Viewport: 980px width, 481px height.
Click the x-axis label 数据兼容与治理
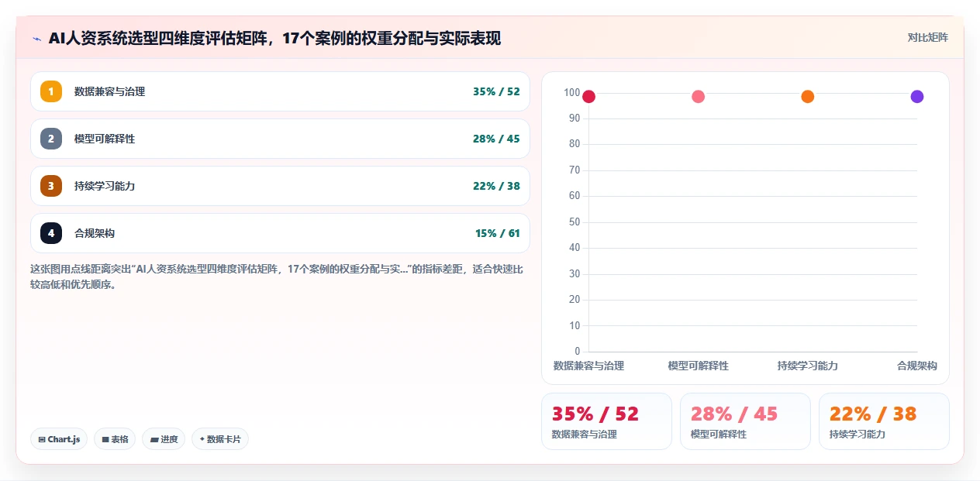tap(588, 366)
